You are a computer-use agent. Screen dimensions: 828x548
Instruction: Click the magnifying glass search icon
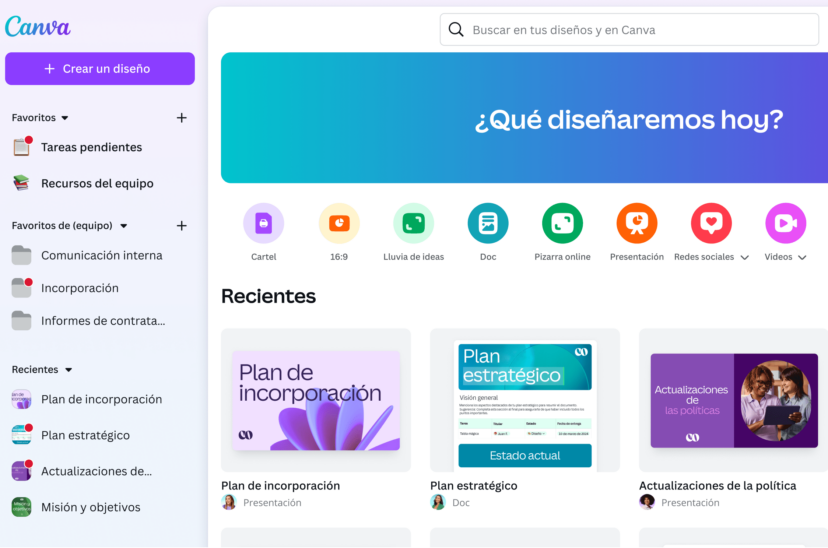pyautogui.click(x=456, y=30)
